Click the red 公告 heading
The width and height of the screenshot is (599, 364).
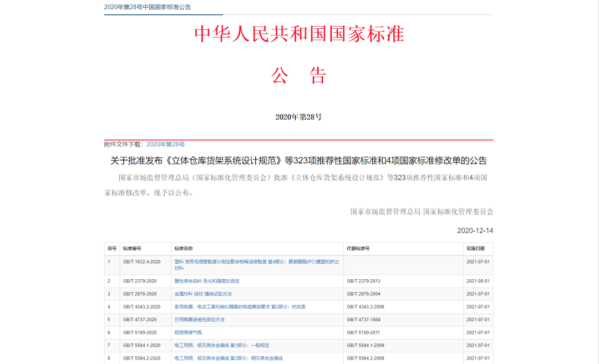[x=299, y=76]
